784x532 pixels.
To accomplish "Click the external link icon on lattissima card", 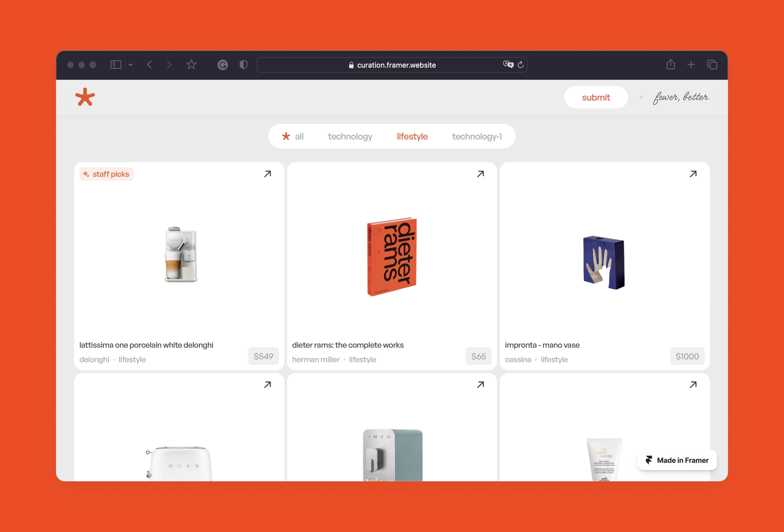I will (268, 174).
